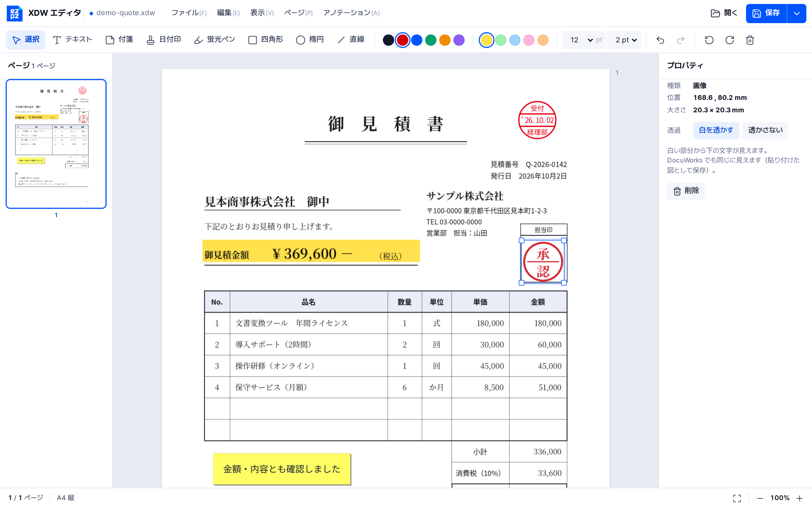Switch to 透かさない opaque option

click(x=765, y=130)
